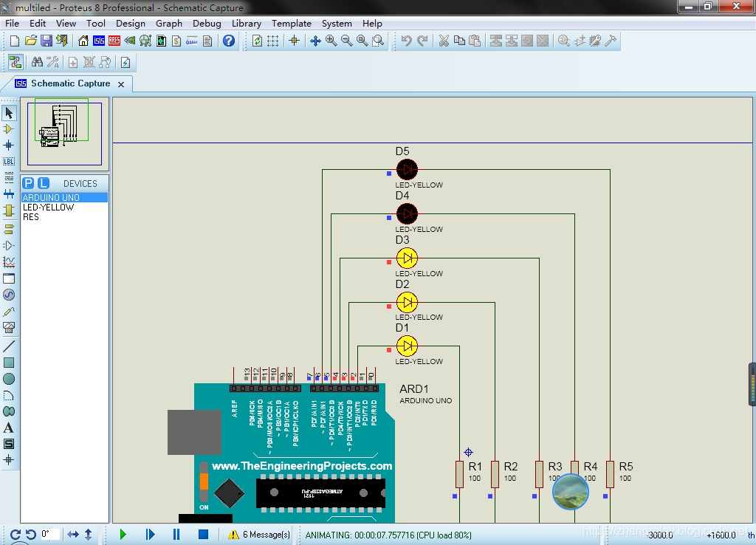Run the electrical rules check icon

pos(126,62)
